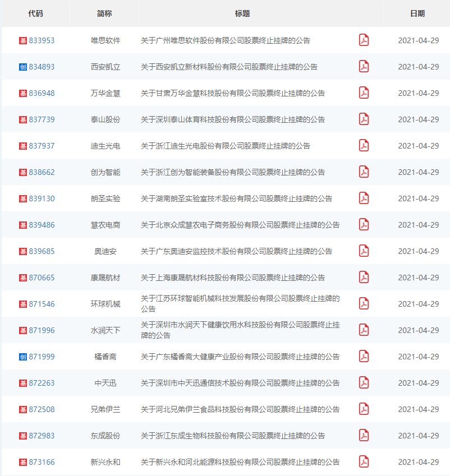Open title about 浙江创为智能装备
Image resolution: width=450 pixels, height=476 pixels.
tap(233, 172)
